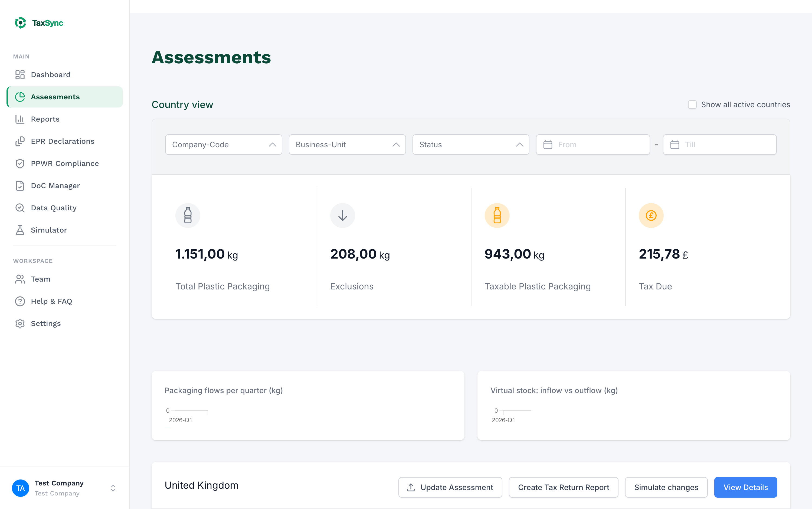
Task: Click the Team people icon
Action: click(x=20, y=279)
